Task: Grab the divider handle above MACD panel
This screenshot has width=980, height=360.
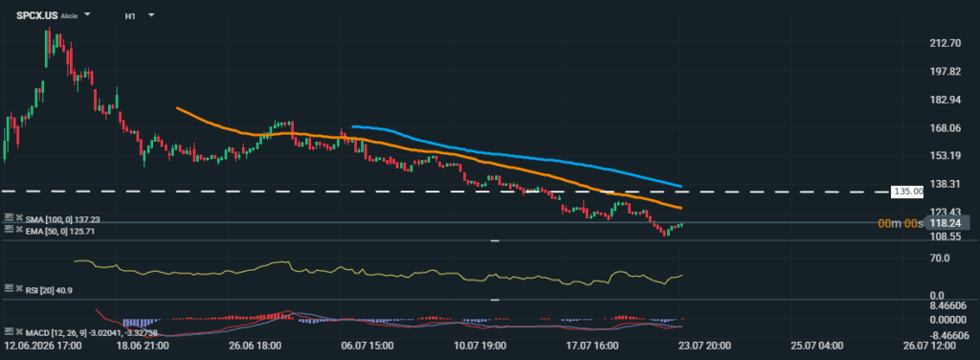Action: [495, 300]
